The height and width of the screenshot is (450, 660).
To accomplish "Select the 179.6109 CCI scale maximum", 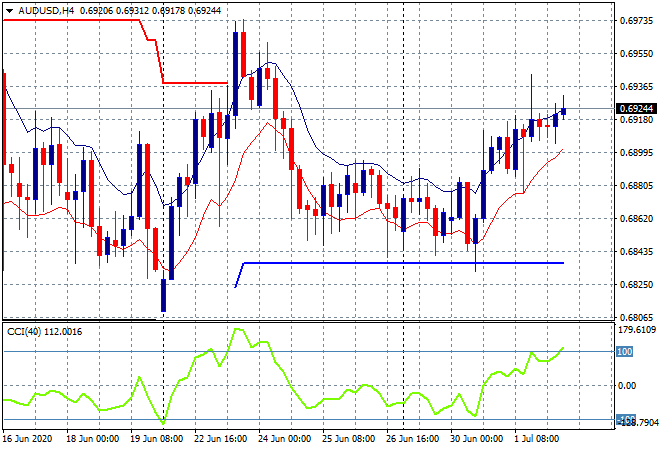I will [637, 329].
